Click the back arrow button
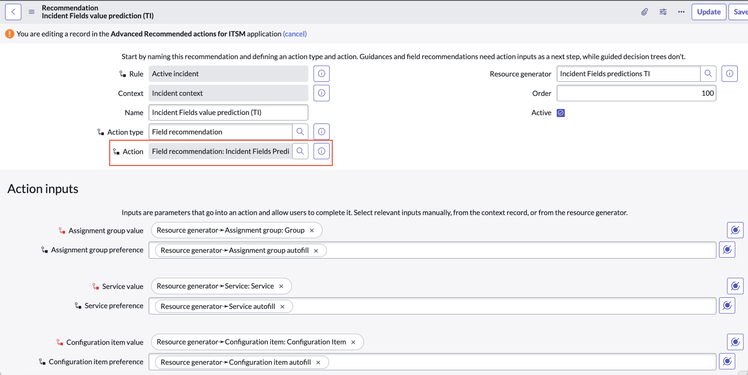Screen dimensions: 748x375 pyautogui.click(x=13, y=12)
